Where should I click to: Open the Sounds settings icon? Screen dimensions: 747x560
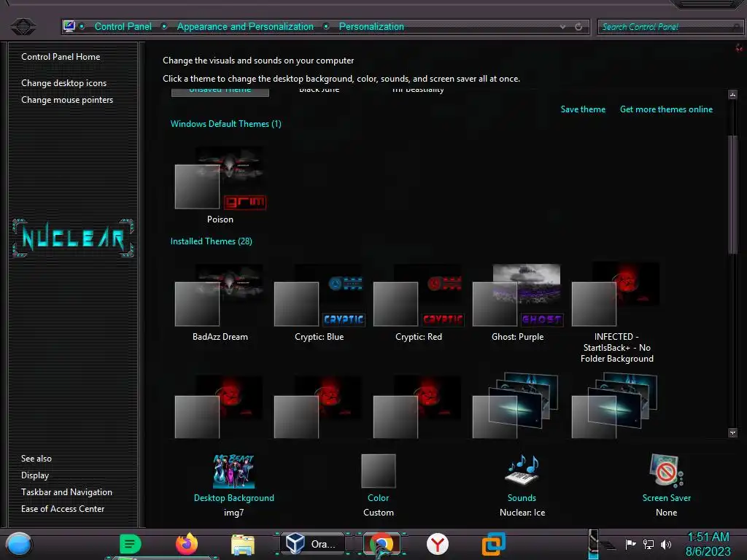pos(522,470)
